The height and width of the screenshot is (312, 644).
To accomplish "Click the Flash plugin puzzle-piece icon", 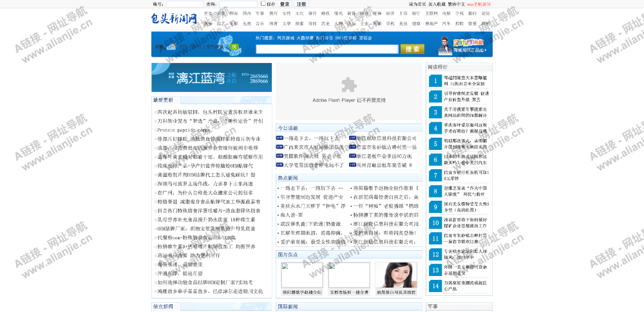I will click(348, 84).
